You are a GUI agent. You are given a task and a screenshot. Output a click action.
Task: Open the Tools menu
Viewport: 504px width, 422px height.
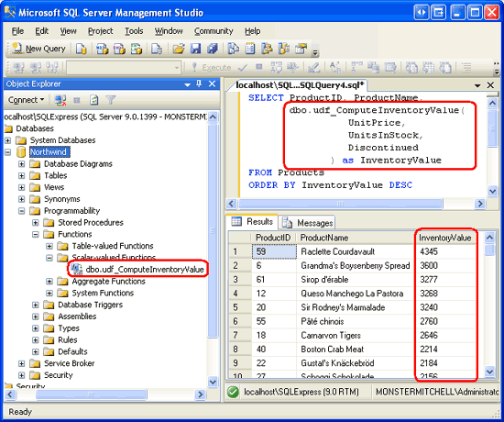click(134, 31)
